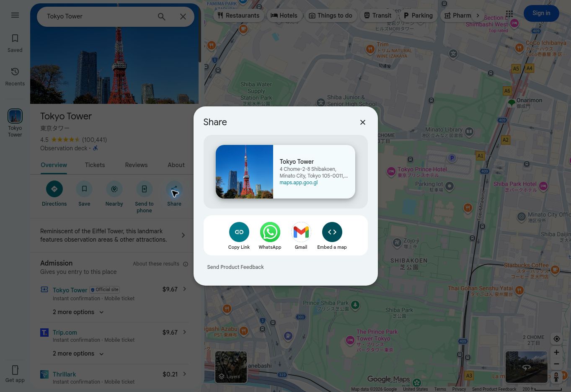Expand 2 more options under Trip.com
The height and width of the screenshot is (392, 571).
[x=78, y=354]
